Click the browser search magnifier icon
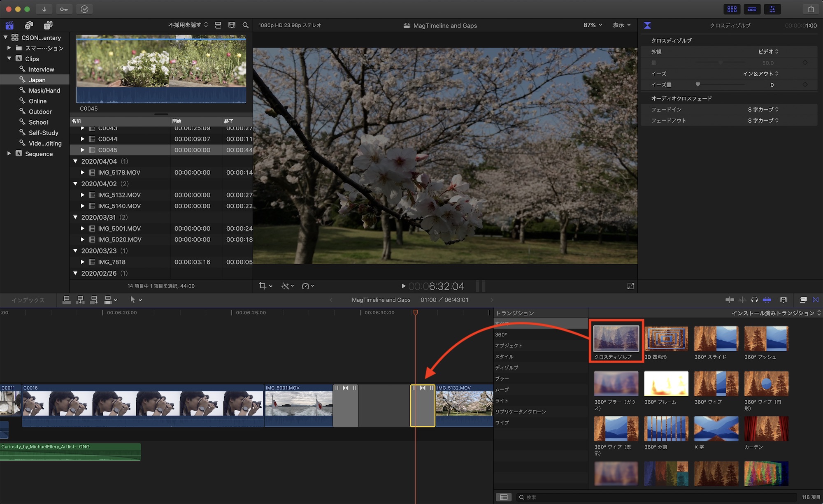 tap(246, 26)
